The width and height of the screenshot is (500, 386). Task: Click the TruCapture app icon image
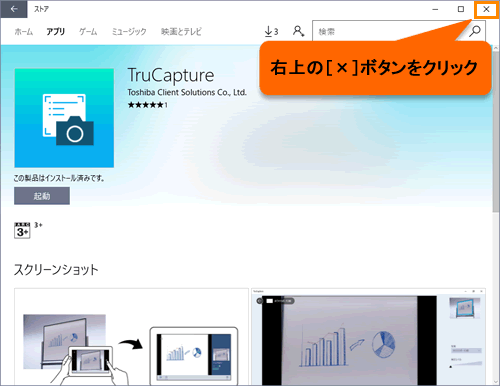(64, 118)
